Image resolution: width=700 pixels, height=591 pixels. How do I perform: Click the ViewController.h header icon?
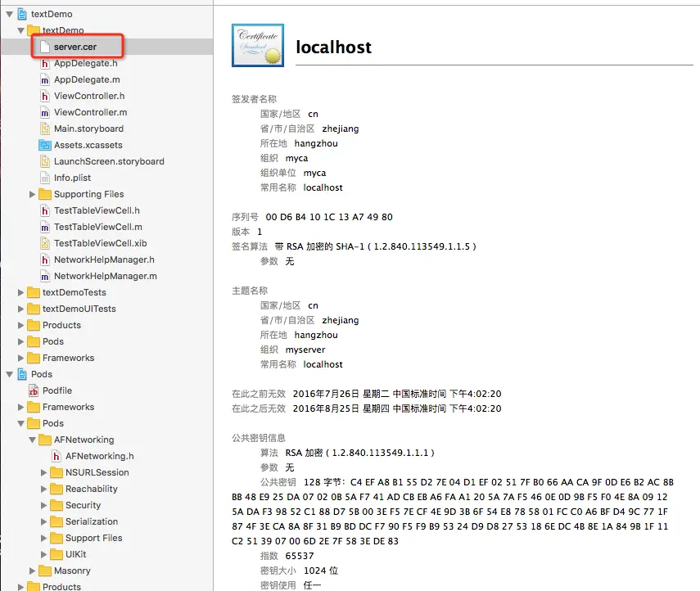pos(45,96)
